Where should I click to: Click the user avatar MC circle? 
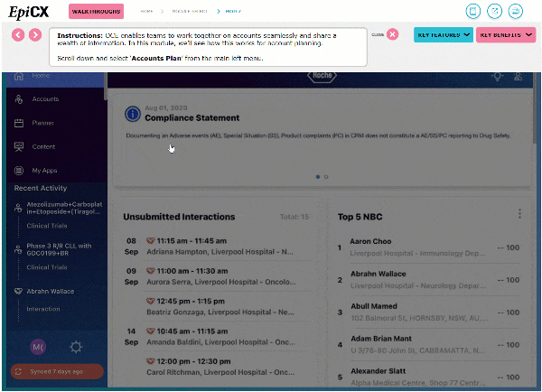[x=38, y=347]
